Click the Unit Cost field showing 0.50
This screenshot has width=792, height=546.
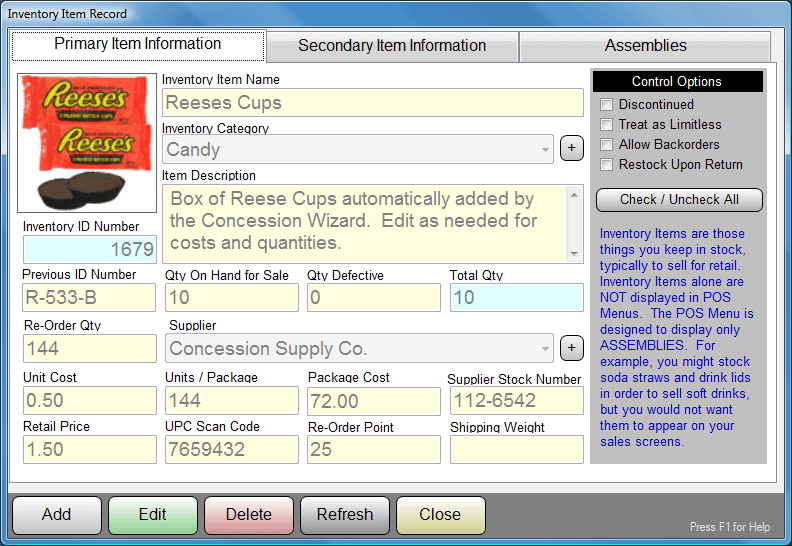[90, 401]
